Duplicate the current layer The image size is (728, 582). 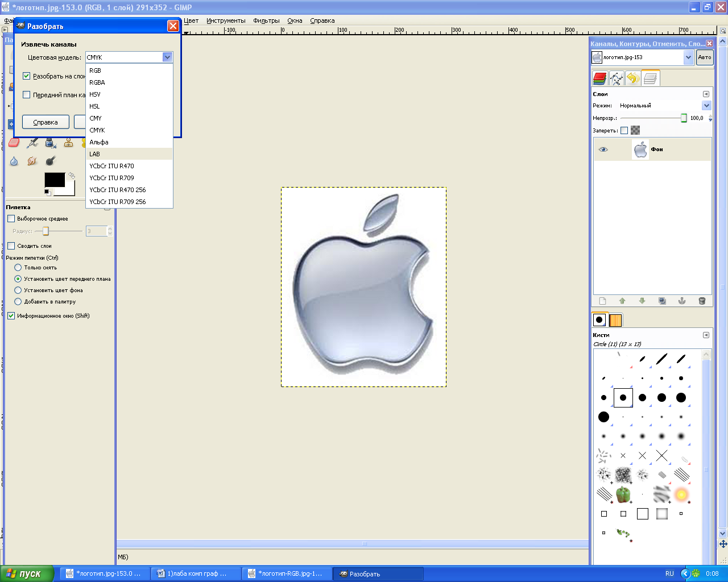[662, 301]
